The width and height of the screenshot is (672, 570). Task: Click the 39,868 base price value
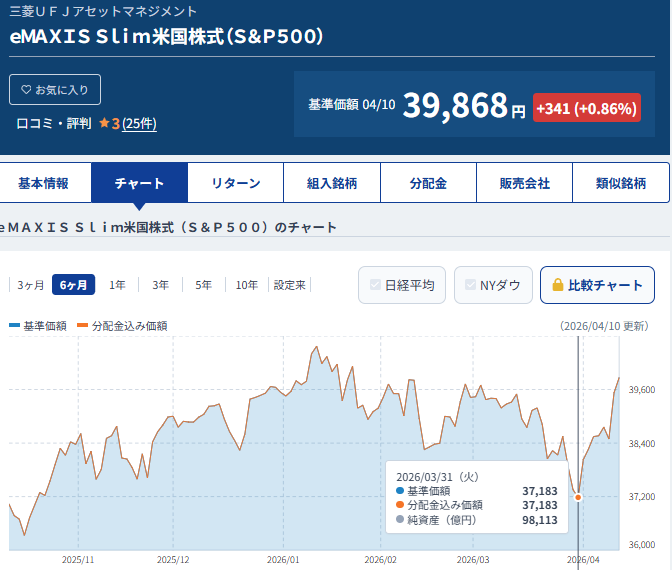pos(455,105)
